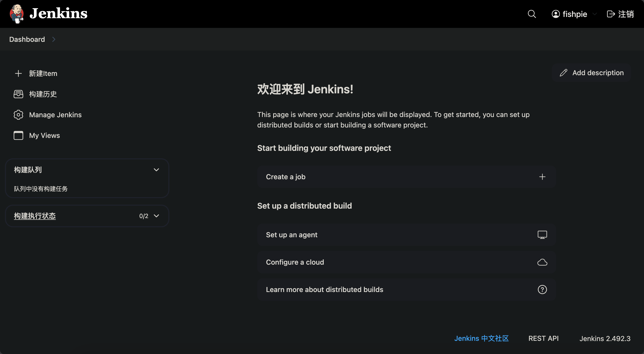
Task: Click the plus icon on Create a job
Action: (x=542, y=177)
